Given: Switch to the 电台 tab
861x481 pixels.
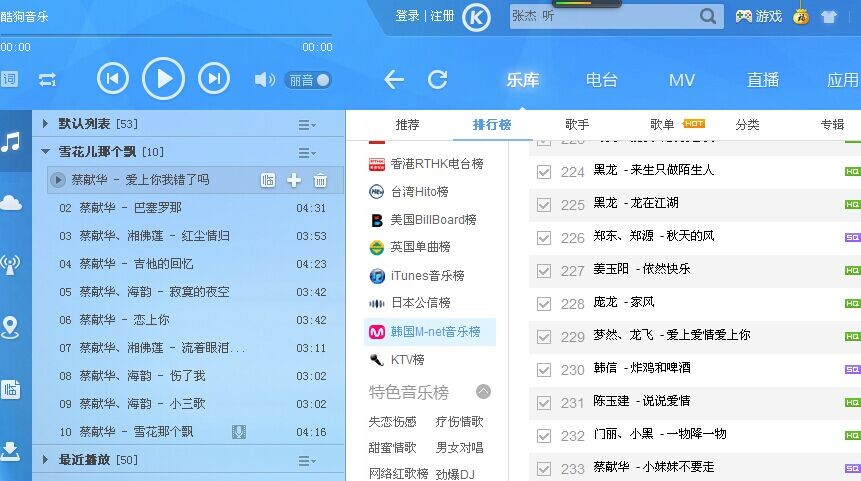Looking at the screenshot, I should click(601, 80).
